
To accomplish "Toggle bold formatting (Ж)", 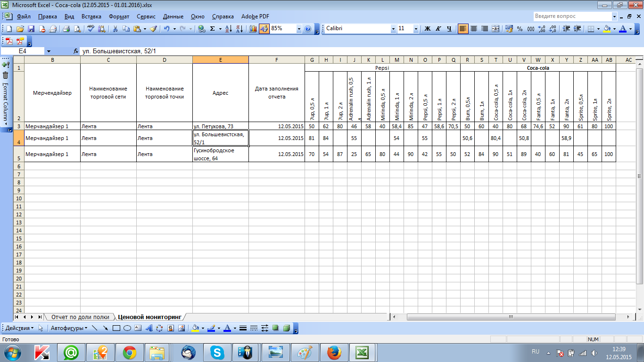I will [428, 29].
